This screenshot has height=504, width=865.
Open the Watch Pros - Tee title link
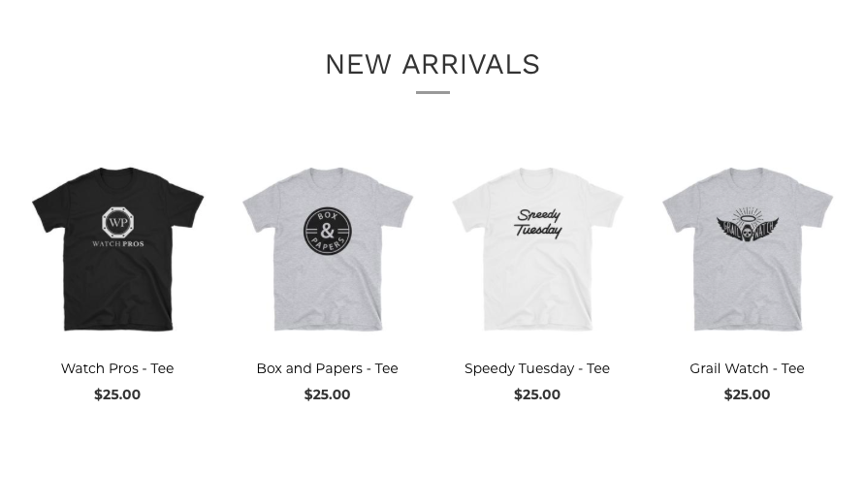(117, 368)
